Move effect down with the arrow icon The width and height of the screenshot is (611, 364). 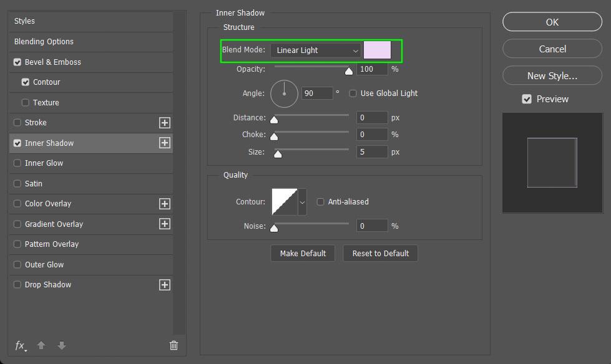click(x=62, y=345)
